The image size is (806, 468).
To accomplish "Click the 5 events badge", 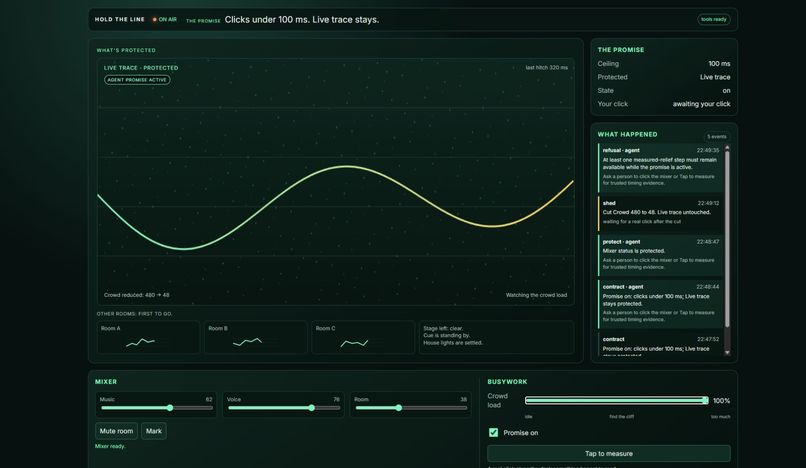I will [x=717, y=136].
